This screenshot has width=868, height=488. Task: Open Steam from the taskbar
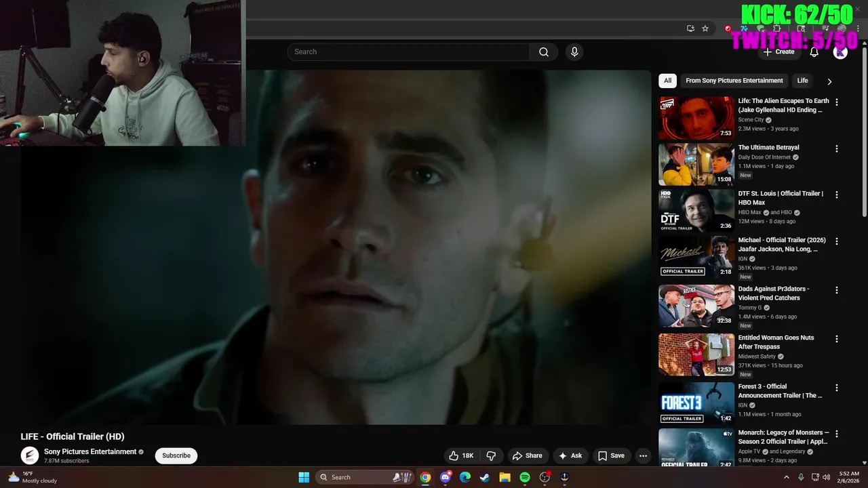(484, 477)
